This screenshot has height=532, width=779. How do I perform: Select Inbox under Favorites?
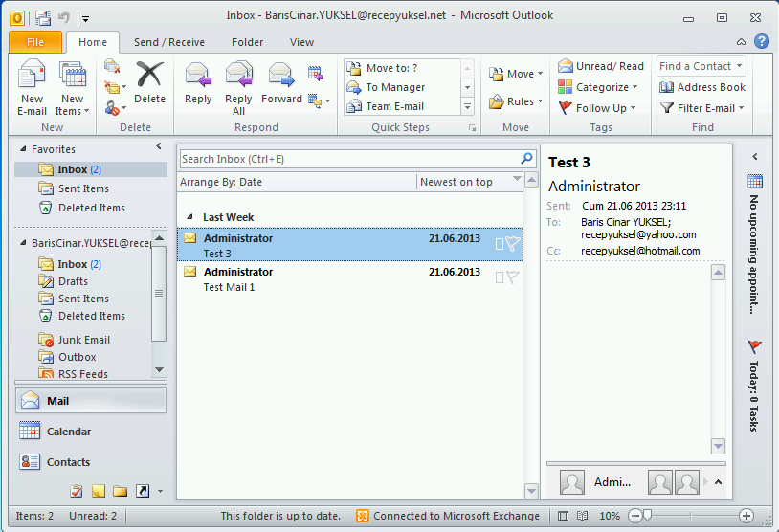point(92,169)
